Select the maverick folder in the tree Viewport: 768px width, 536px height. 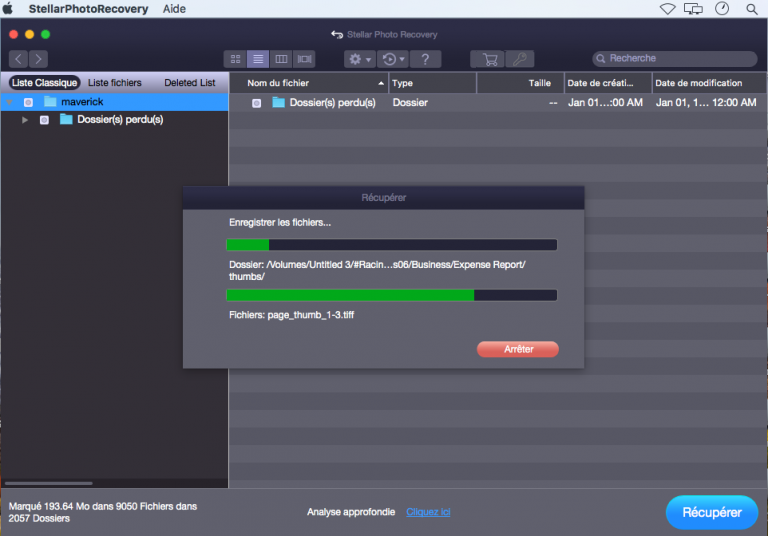click(82, 102)
